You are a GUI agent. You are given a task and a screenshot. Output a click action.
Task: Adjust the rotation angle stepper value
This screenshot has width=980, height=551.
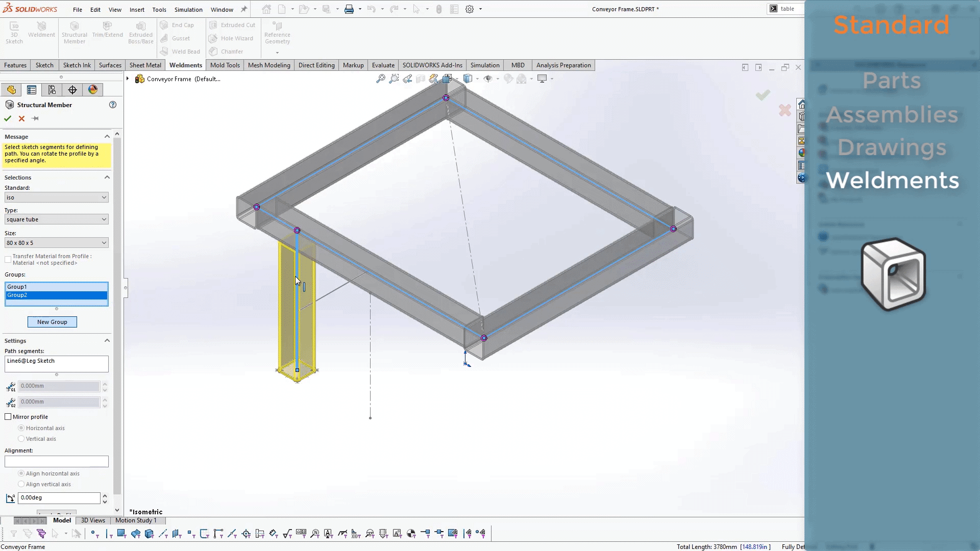click(x=104, y=498)
